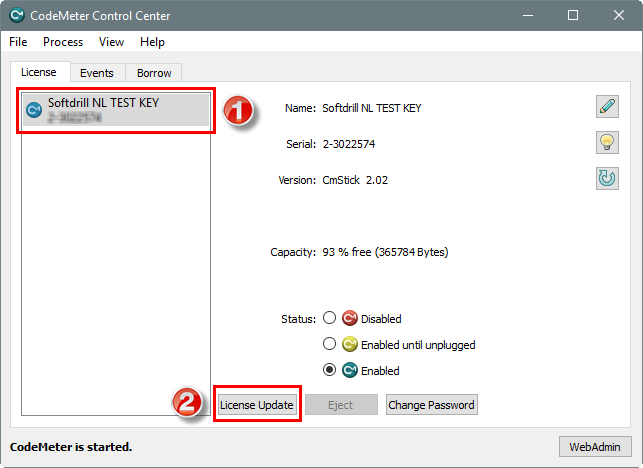
Task: Switch to the Events tab
Action: tap(97, 73)
